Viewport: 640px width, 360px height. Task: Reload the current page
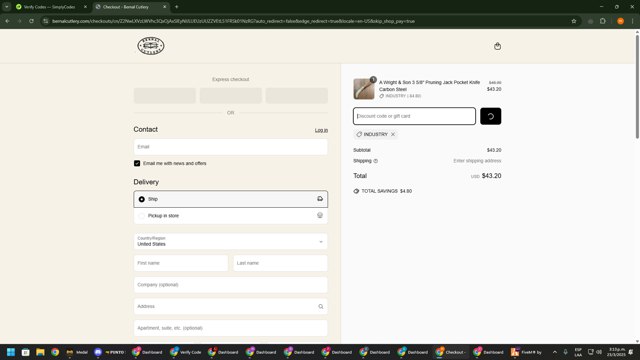(x=31, y=21)
